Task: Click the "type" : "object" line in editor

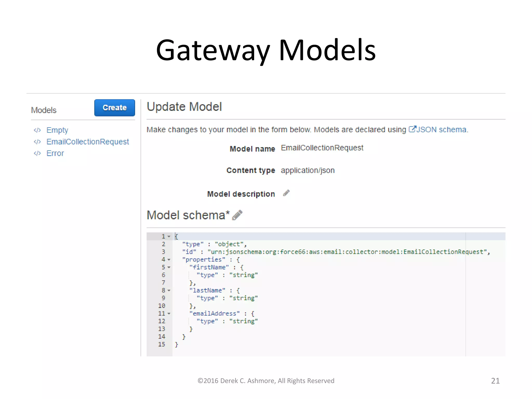Action: (214, 244)
